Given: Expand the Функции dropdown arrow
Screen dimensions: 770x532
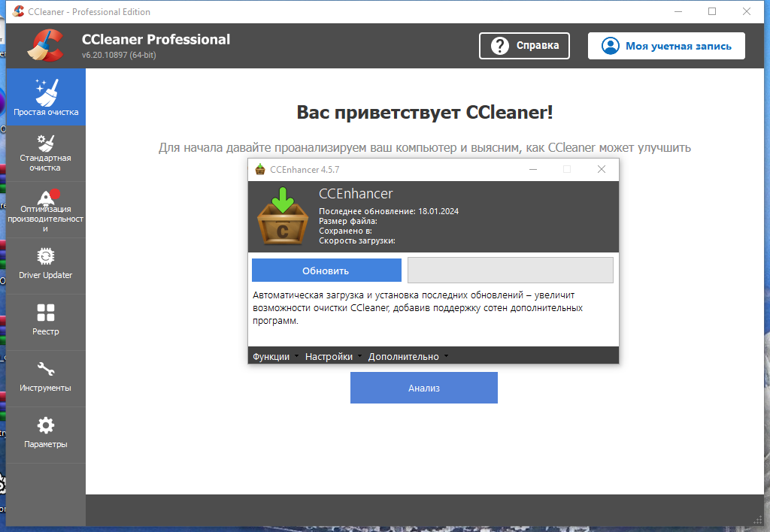Looking at the screenshot, I should tap(298, 356).
